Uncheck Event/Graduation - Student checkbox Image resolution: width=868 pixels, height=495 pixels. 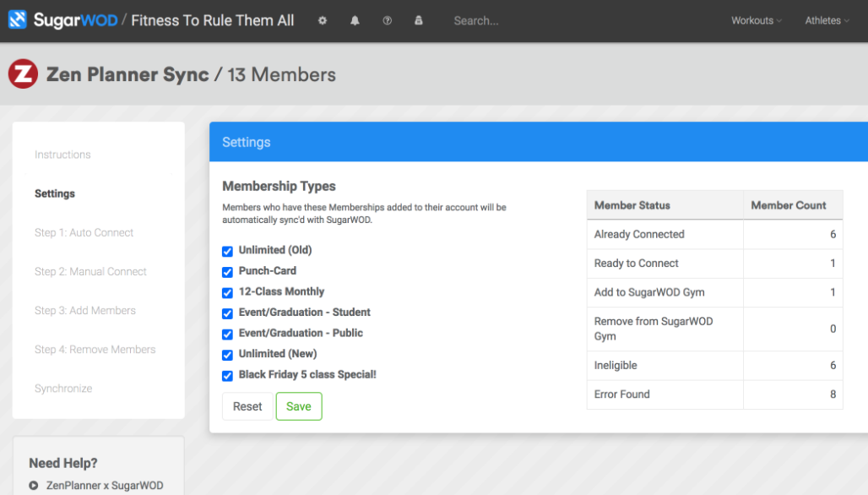[x=227, y=313]
